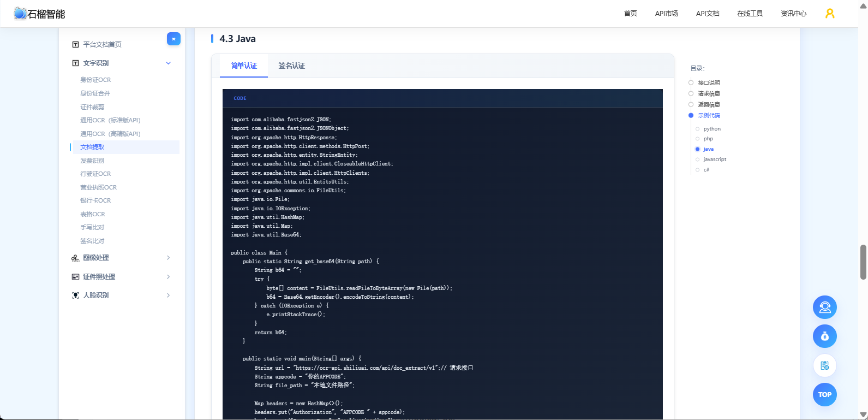Select 通用OCR (标准版API) in the sidebar
Screen dimensions: 868x420
[x=110, y=120]
